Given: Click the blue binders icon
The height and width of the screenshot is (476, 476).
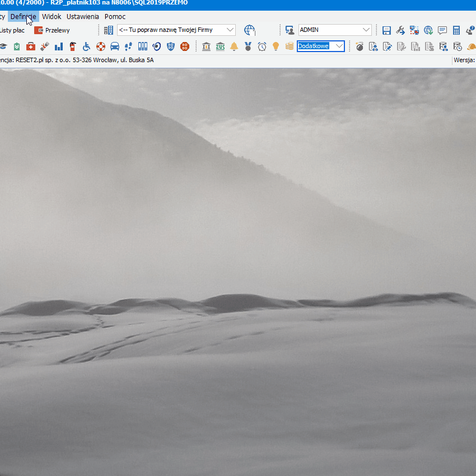Looking at the screenshot, I should point(143,46).
